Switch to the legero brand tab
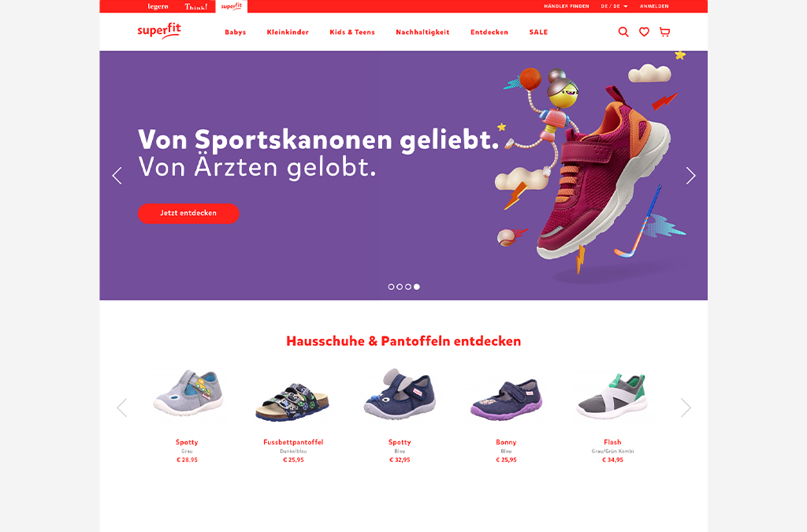 coord(158,6)
